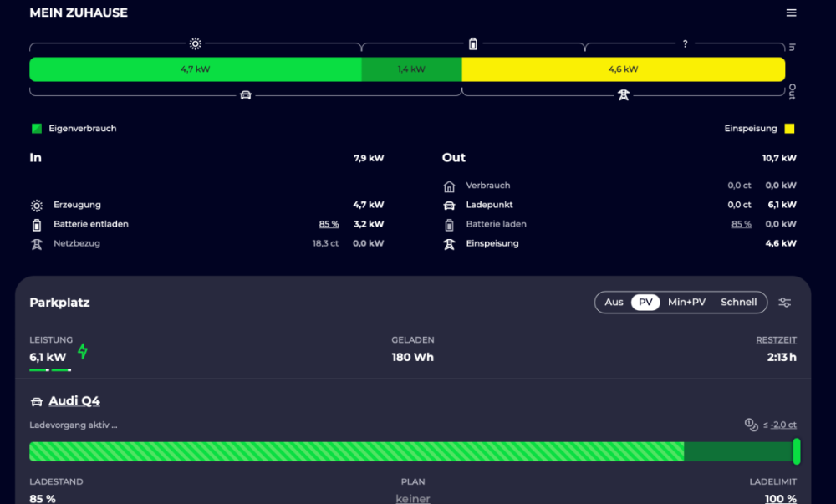
Task: Click the charge limit slider handle
Action: tap(796, 451)
